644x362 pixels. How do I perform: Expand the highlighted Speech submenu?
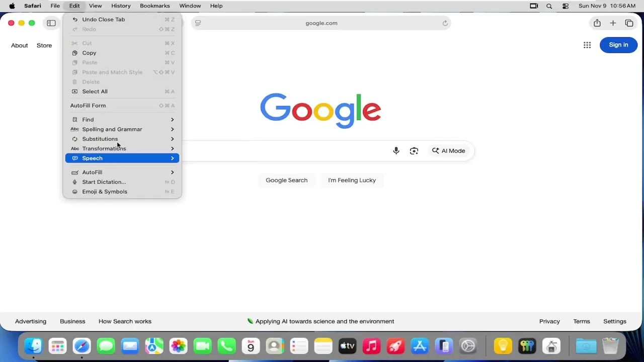tap(122, 158)
